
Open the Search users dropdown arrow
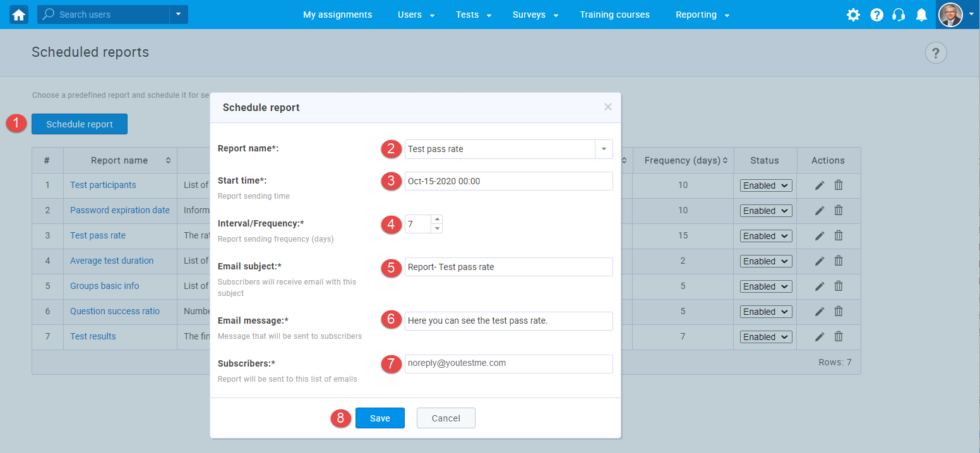(x=178, y=14)
